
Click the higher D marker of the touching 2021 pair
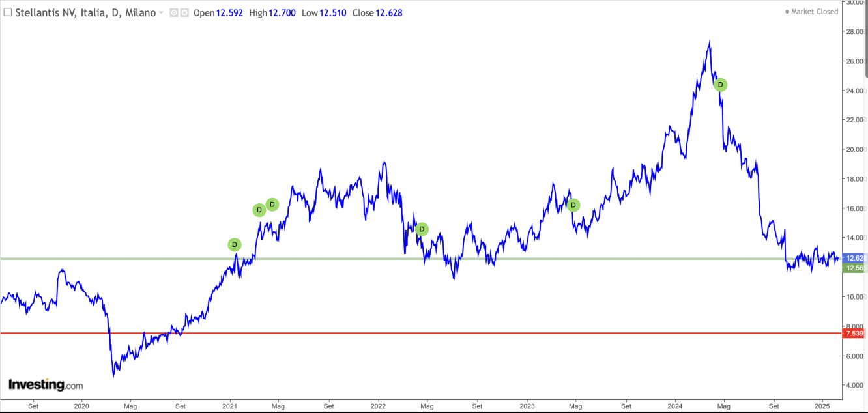point(272,205)
